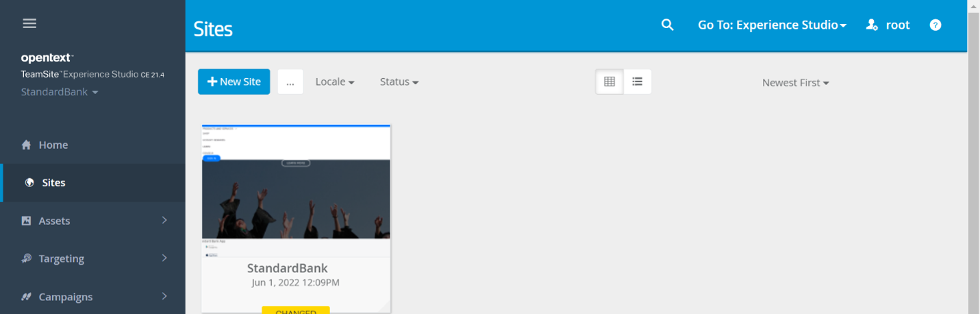The height and width of the screenshot is (314, 980).
Task: Click the more options ellipsis button
Action: (290, 82)
